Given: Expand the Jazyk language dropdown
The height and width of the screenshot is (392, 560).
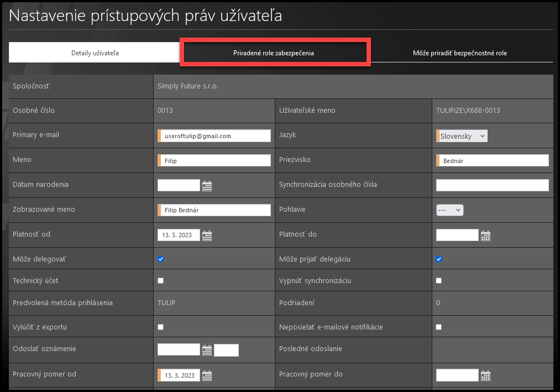Looking at the screenshot, I should click(x=463, y=136).
